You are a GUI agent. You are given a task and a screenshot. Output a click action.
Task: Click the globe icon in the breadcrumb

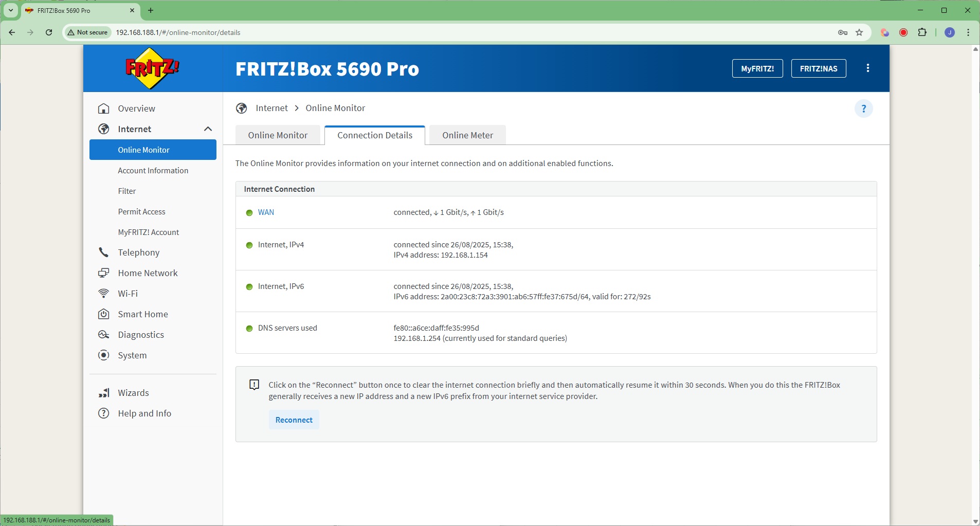(x=242, y=108)
